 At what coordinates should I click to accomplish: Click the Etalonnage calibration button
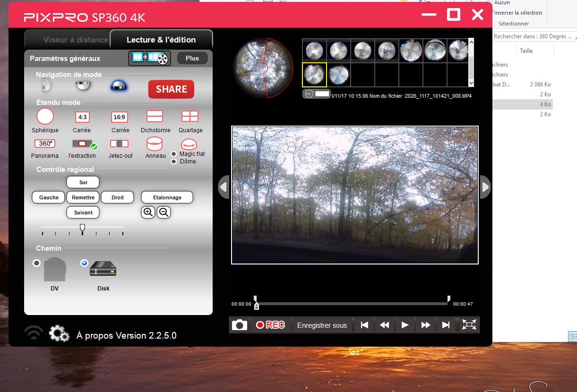(167, 197)
